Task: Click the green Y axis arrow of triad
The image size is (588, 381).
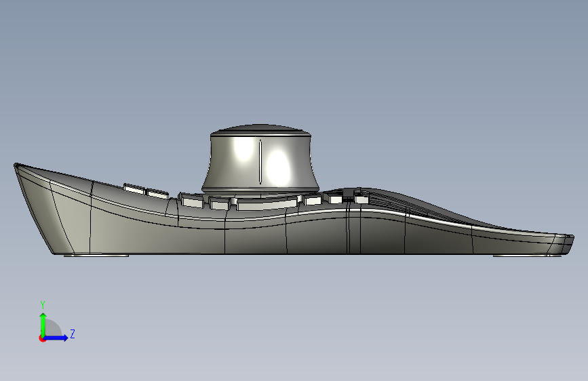Action: point(43,324)
